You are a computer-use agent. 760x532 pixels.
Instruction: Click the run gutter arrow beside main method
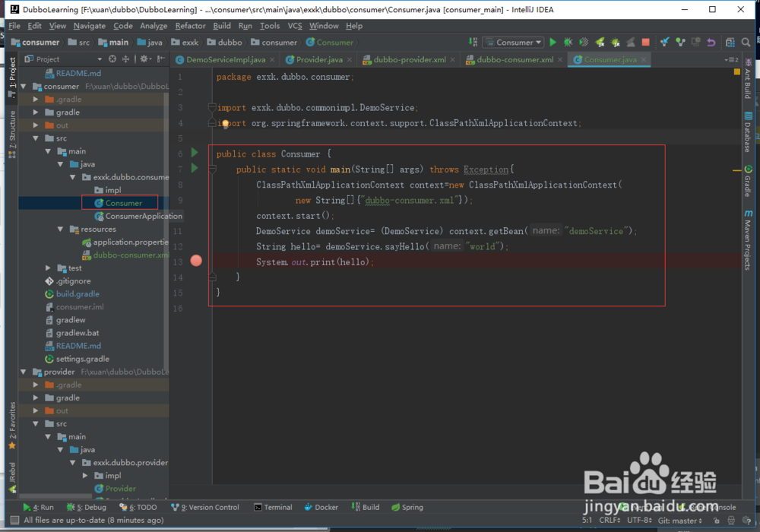[x=195, y=169]
